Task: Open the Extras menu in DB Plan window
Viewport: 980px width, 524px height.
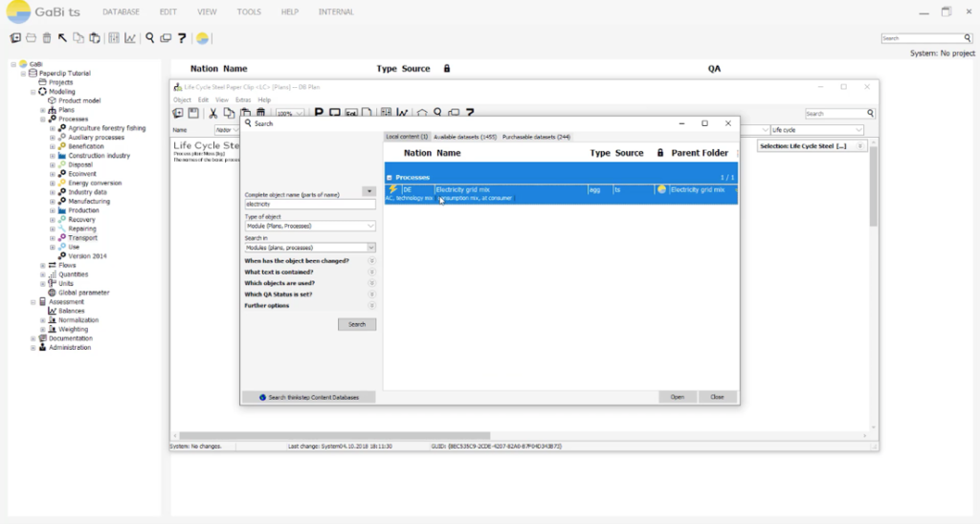Action: [243, 100]
